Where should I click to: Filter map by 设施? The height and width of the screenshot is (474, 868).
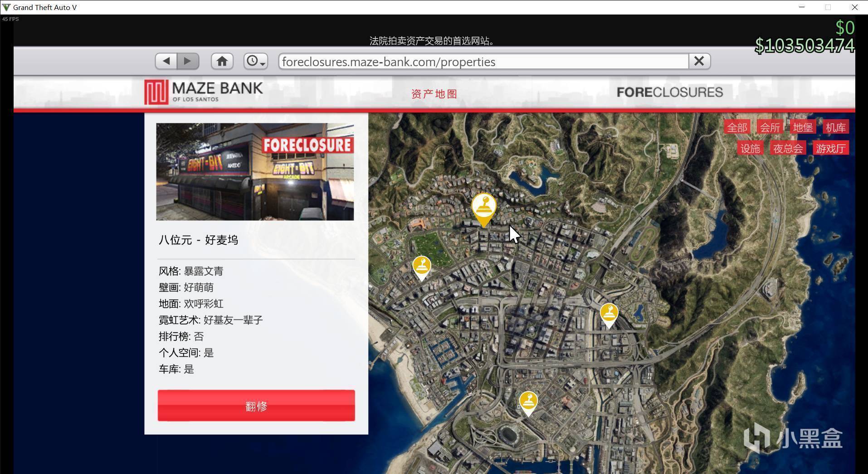[x=750, y=148]
